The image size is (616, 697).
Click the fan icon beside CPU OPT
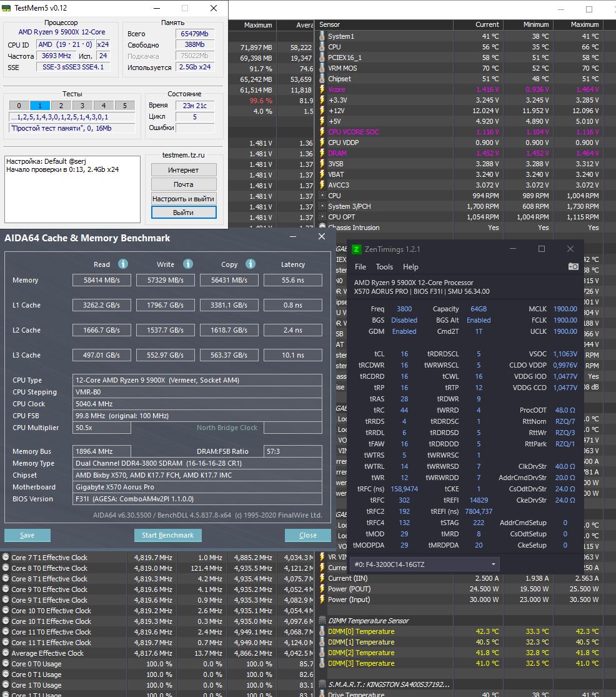tap(322, 217)
